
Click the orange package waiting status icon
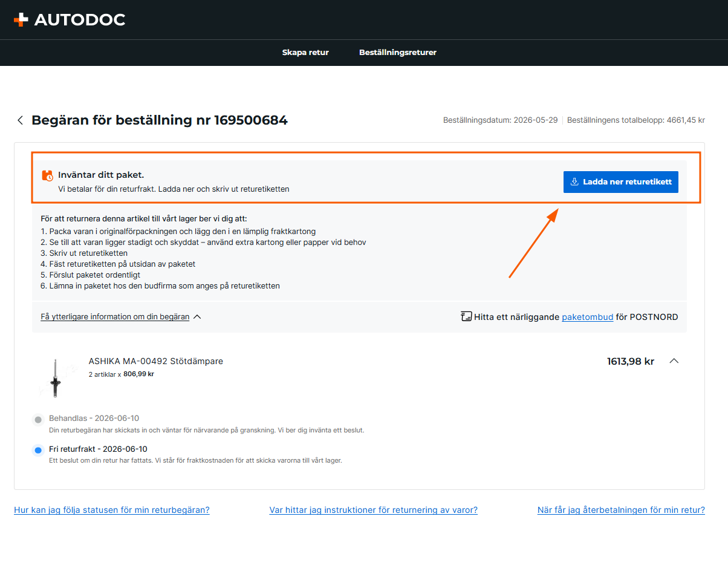(47, 175)
